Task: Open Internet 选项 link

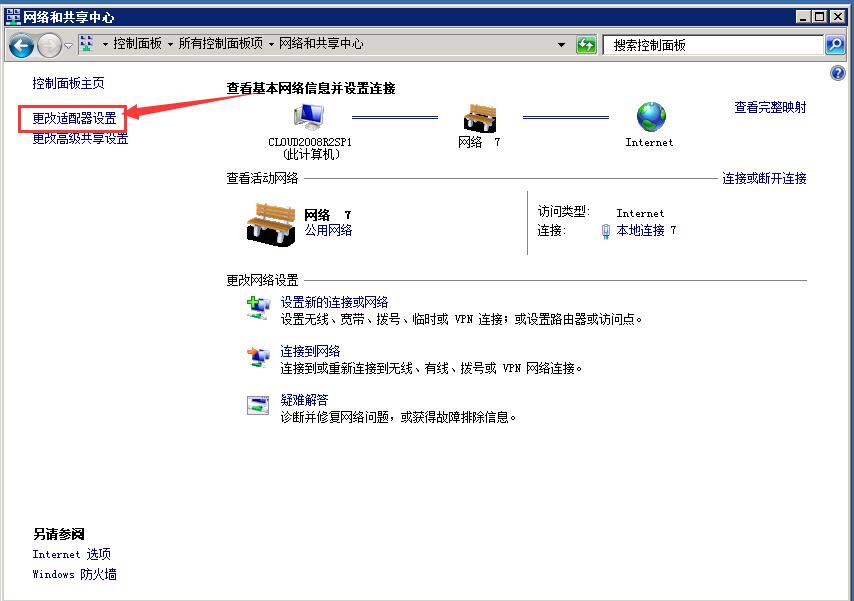Action: (x=71, y=554)
